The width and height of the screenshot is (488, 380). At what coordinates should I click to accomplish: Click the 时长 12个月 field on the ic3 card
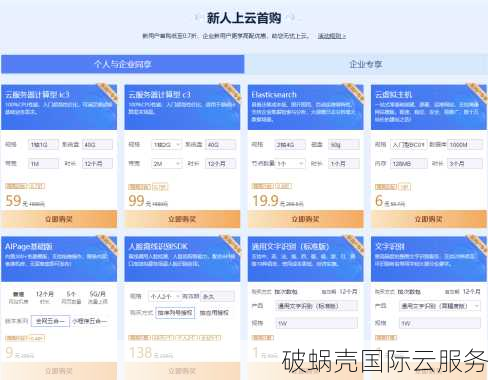[x=97, y=164]
